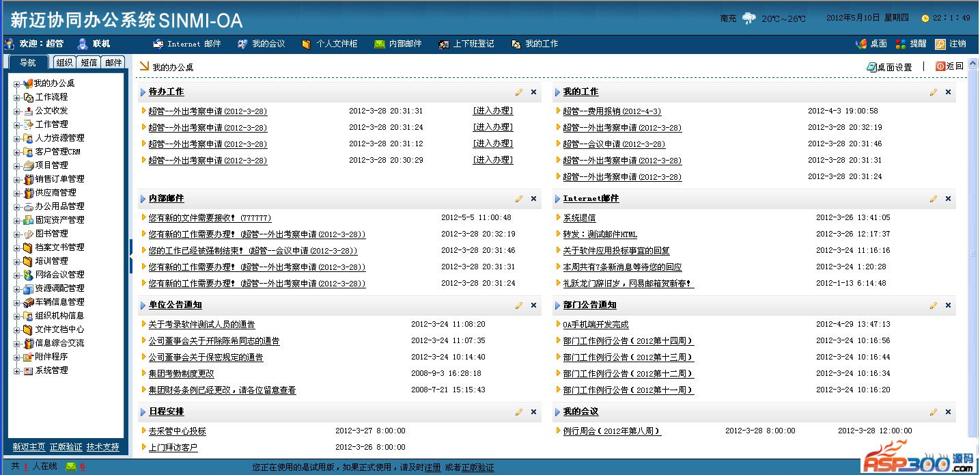Viewport: 980px width, 475px height.
Task: Close the 待办工作 panel
Action: point(534,92)
